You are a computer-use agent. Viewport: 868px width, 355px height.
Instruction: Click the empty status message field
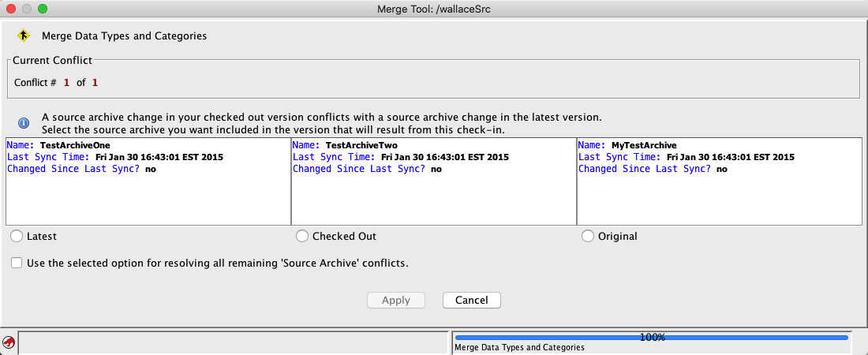tap(232, 342)
